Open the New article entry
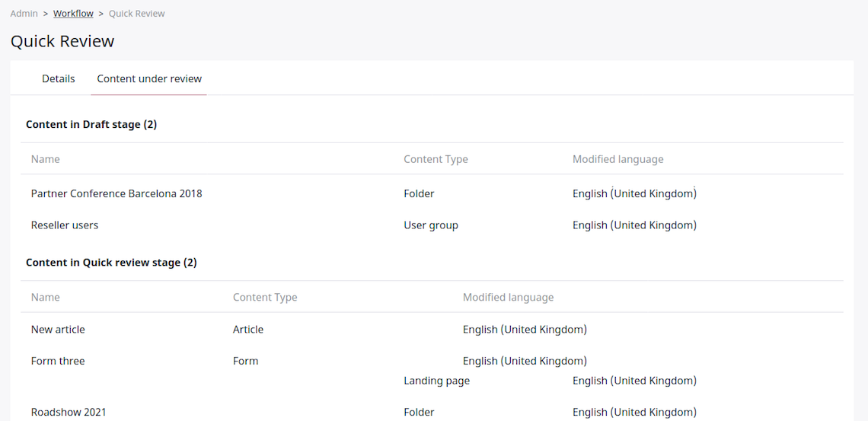Viewport: 868px width, 421px height. tap(58, 329)
